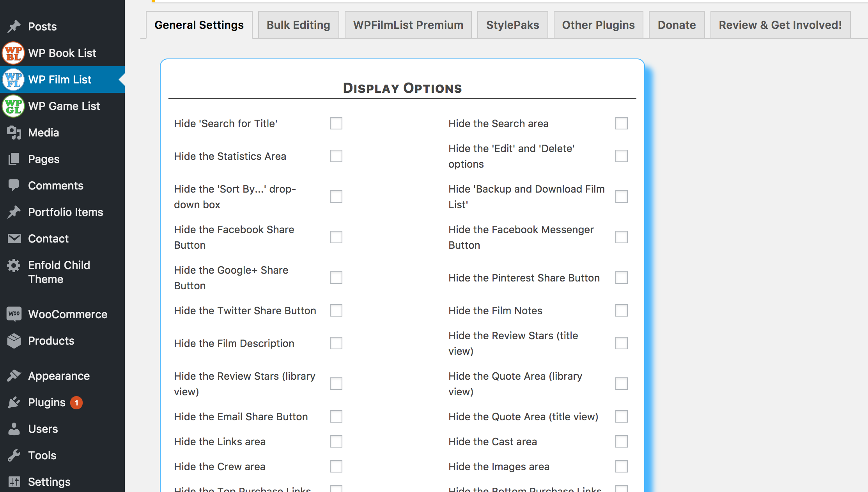The width and height of the screenshot is (868, 492).
Task: Tick Hide the Twitter Share Button checkbox
Action: tap(336, 310)
